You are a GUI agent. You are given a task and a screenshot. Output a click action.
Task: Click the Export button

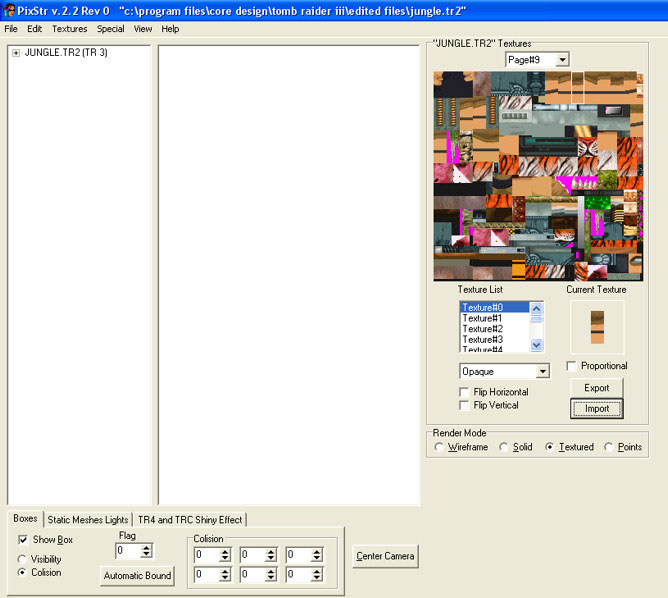click(x=596, y=388)
